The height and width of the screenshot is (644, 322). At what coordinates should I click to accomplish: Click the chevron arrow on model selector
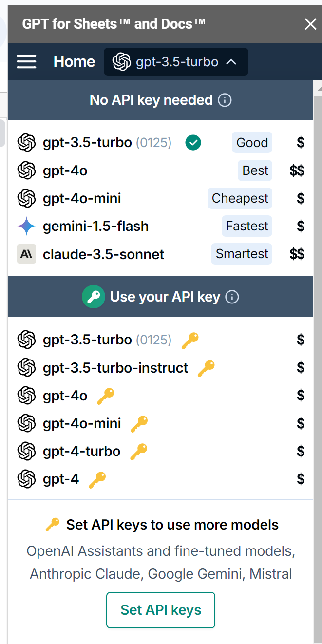click(x=232, y=62)
